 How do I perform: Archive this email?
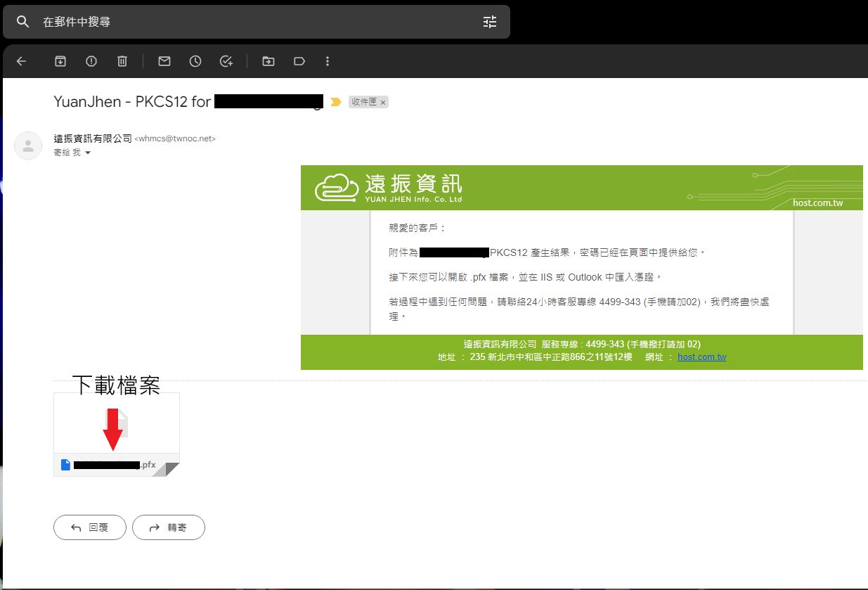(x=60, y=61)
